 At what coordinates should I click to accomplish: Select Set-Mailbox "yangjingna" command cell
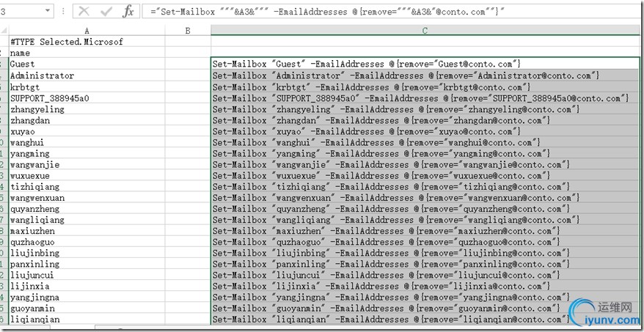click(x=425, y=297)
